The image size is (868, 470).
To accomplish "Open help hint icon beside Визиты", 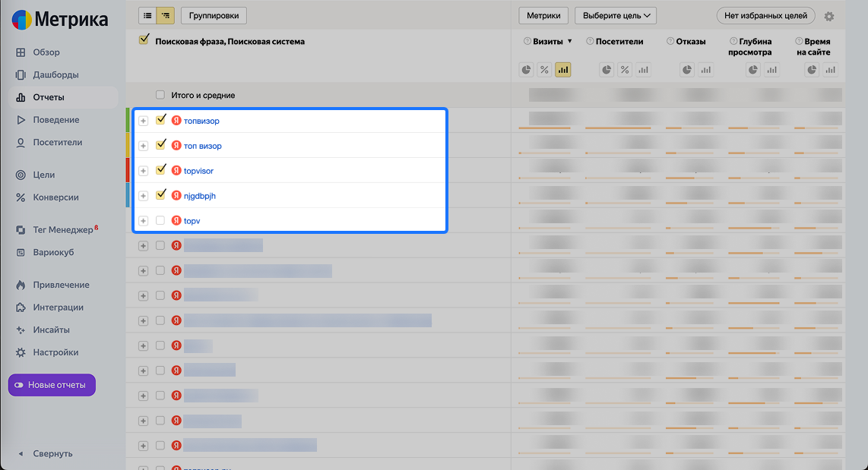I will coord(527,42).
